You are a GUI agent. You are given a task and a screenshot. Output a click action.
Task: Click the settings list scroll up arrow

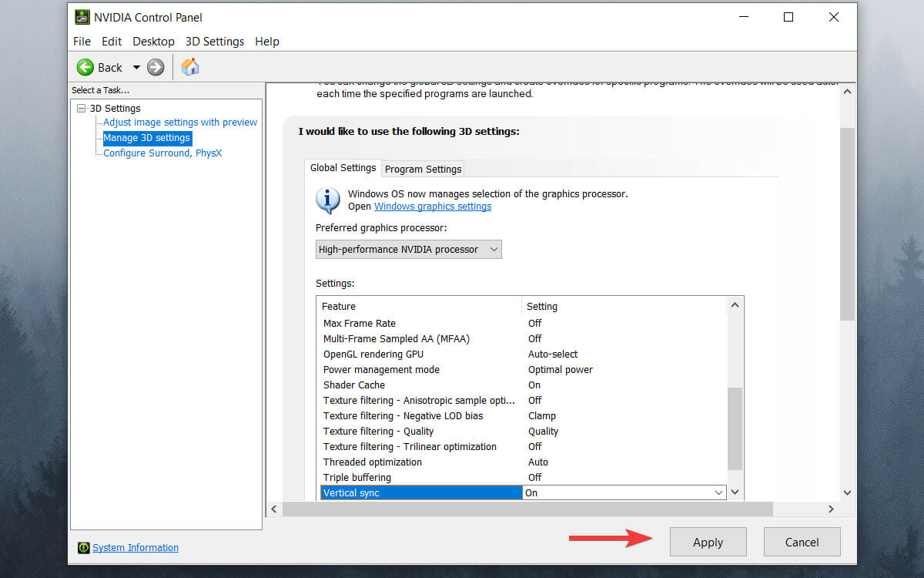point(735,306)
